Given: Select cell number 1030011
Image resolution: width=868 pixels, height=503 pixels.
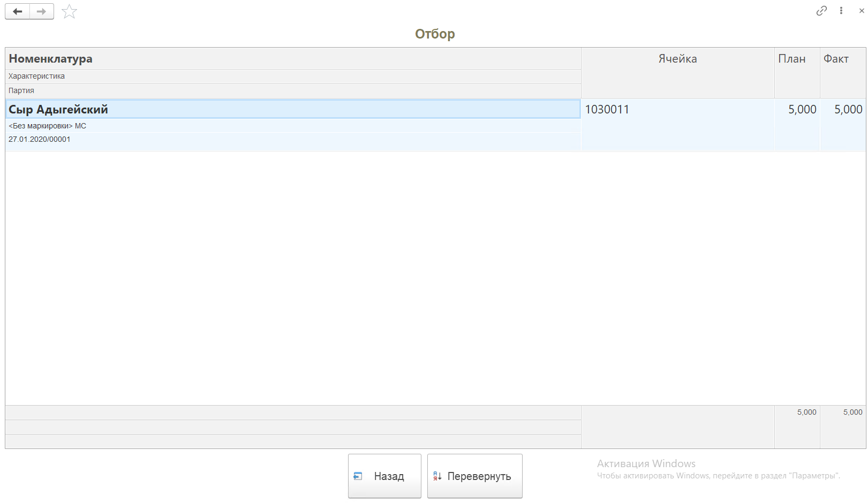Looking at the screenshot, I should (607, 109).
